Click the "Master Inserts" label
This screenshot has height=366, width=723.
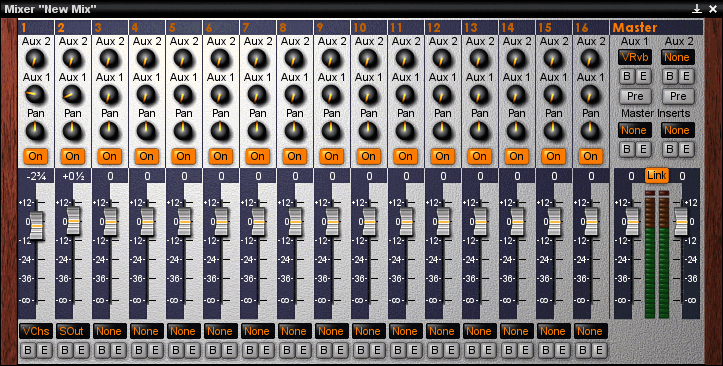(x=655, y=113)
